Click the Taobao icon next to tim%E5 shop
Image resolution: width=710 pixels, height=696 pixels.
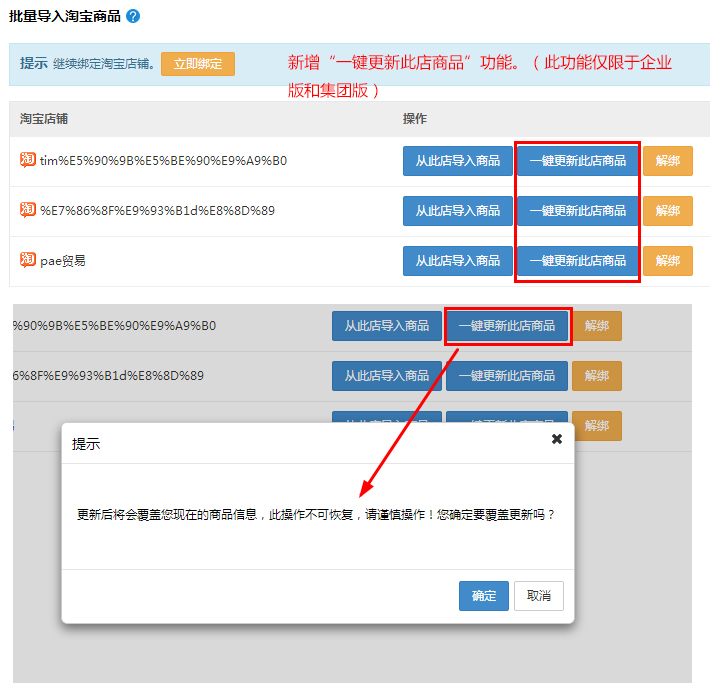28,160
